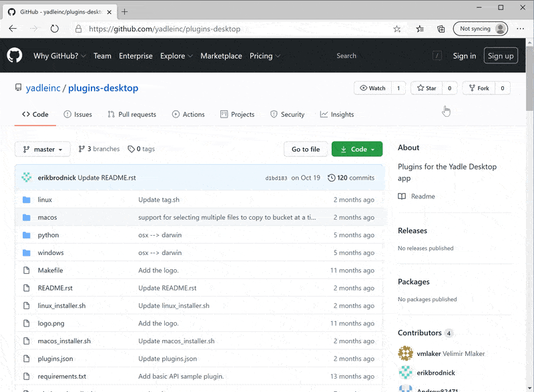The height and width of the screenshot is (392, 534).
Task: Click the Fork button
Action: [479, 88]
